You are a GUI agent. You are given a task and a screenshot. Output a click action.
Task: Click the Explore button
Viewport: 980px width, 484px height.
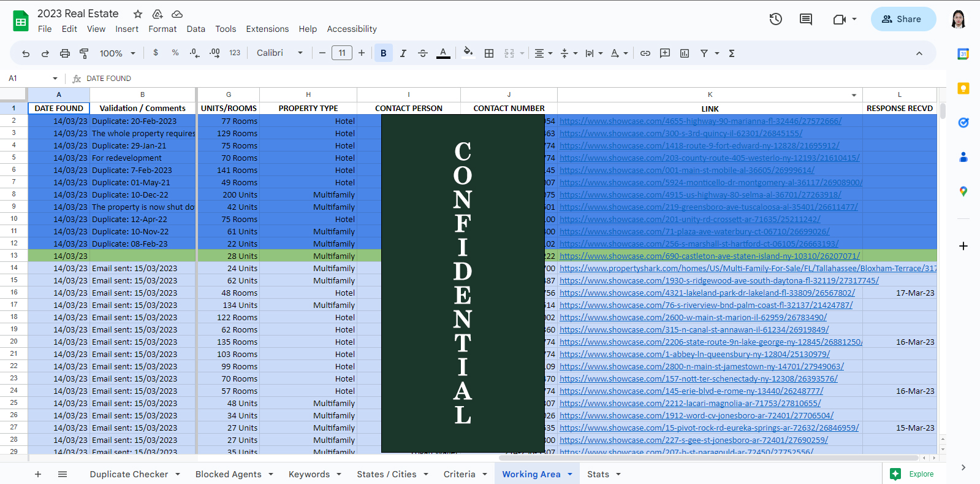[x=912, y=474]
